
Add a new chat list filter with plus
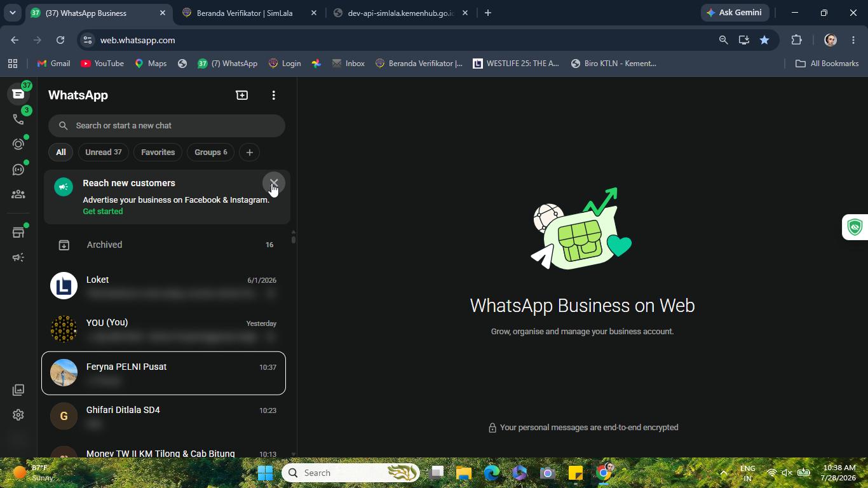click(x=250, y=152)
